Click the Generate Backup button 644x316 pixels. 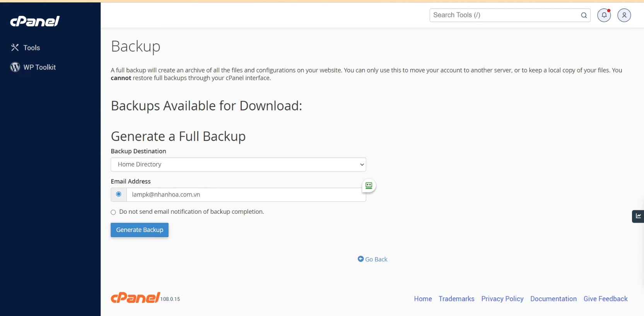(140, 230)
